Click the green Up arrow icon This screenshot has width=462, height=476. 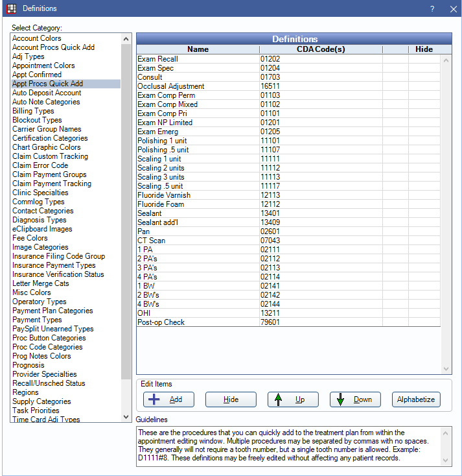279,399
